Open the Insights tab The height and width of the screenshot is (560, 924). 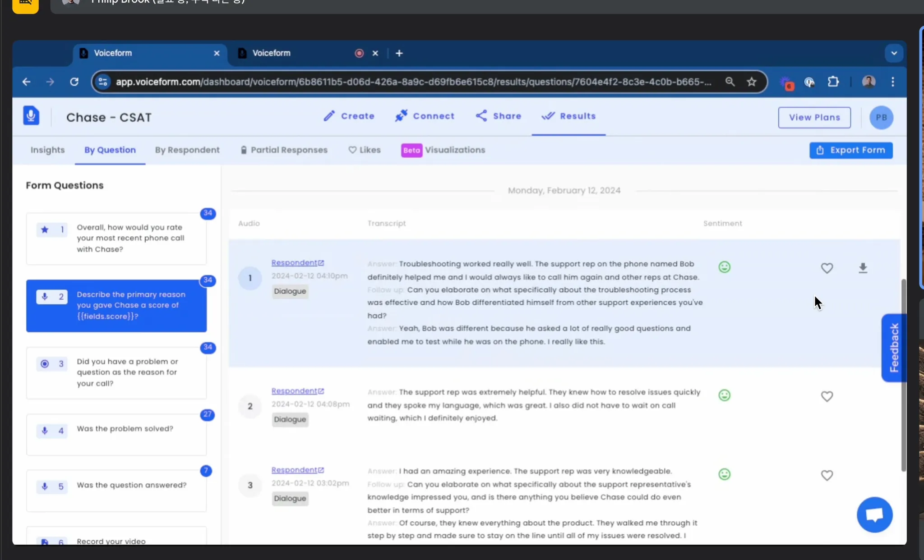click(47, 150)
